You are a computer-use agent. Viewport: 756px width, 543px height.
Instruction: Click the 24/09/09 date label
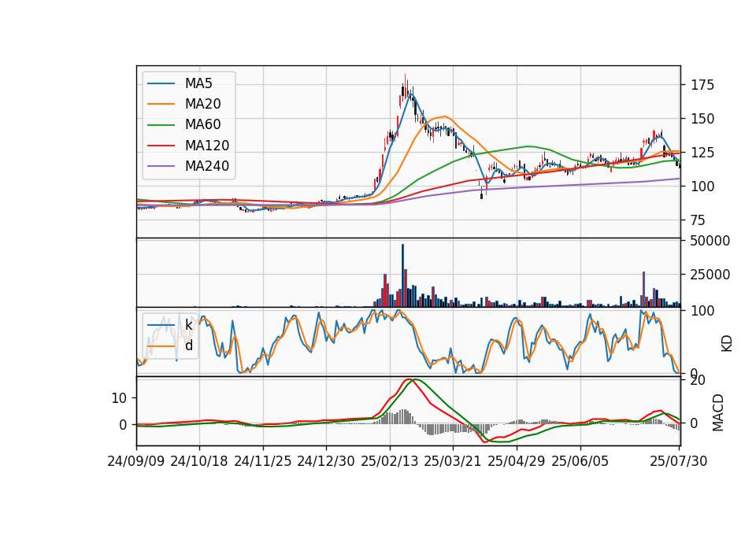point(136,461)
